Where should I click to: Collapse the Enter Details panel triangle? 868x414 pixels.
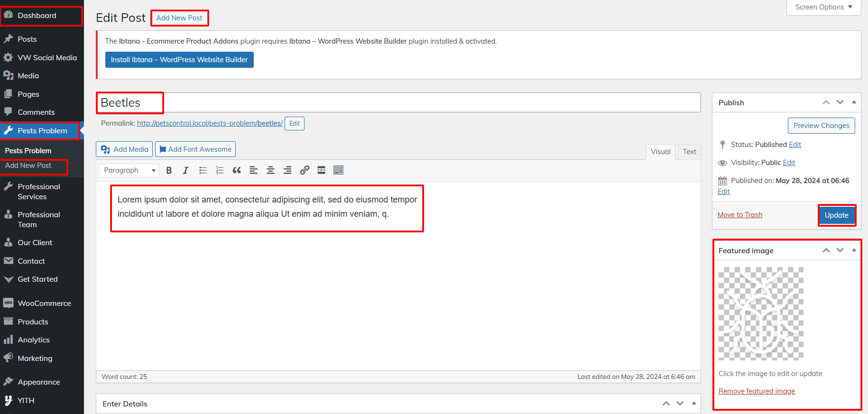click(x=694, y=404)
